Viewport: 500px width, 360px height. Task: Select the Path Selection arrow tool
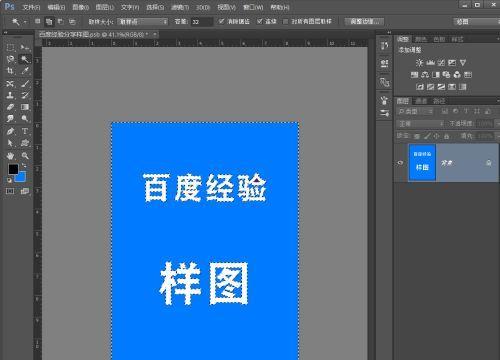tap(10, 143)
